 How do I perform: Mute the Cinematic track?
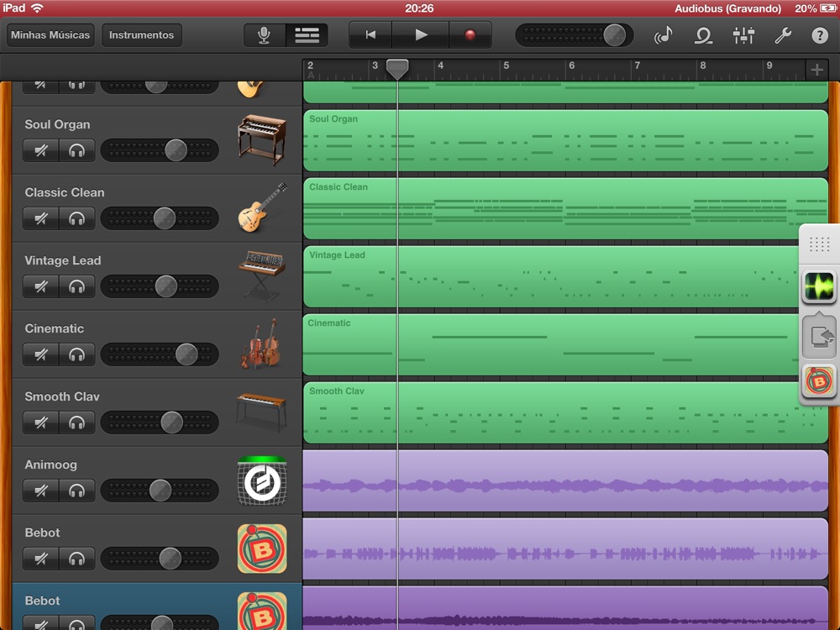click(x=40, y=354)
